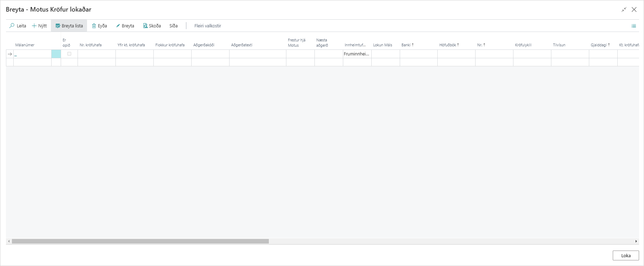
Task: Select the Innheimtuf... cell showing Fruminnhei...
Action: tap(357, 54)
